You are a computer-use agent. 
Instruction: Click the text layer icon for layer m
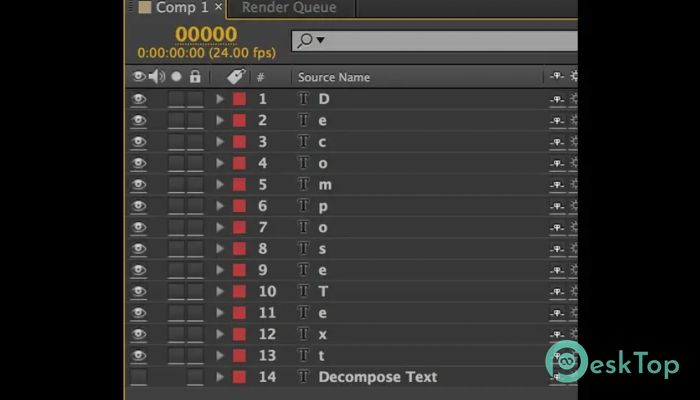pos(304,184)
